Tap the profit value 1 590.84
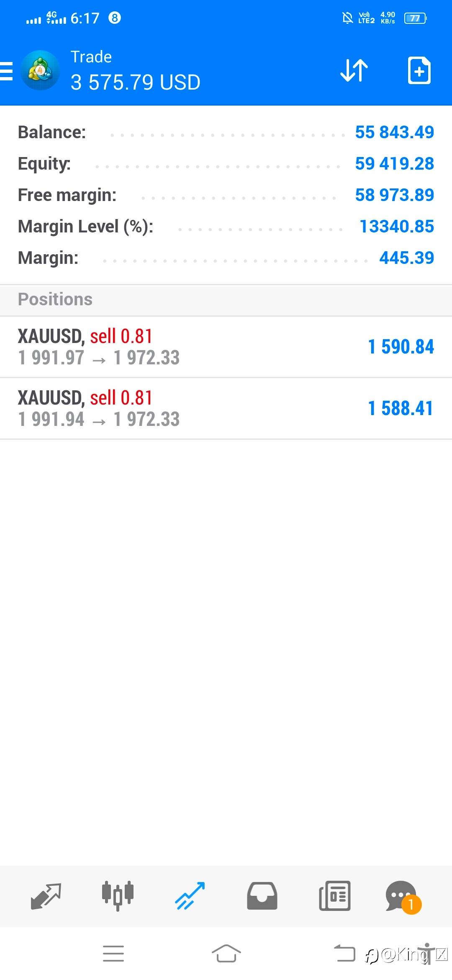Screen dimensions: 452x980 click(x=401, y=347)
